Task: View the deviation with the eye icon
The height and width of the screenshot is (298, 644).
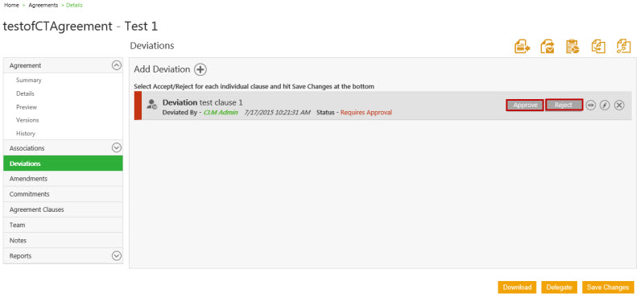Action: (591, 106)
